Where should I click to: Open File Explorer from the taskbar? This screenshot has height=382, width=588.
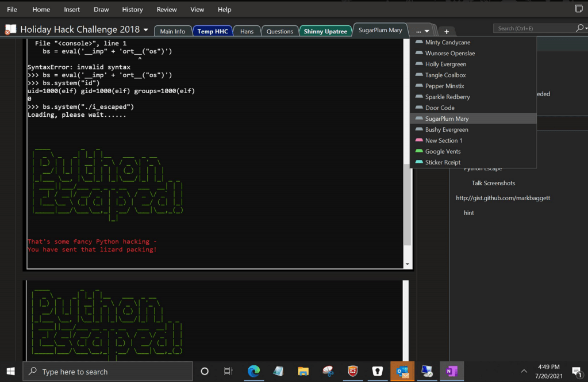pyautogui.click(x=303, y=371)
